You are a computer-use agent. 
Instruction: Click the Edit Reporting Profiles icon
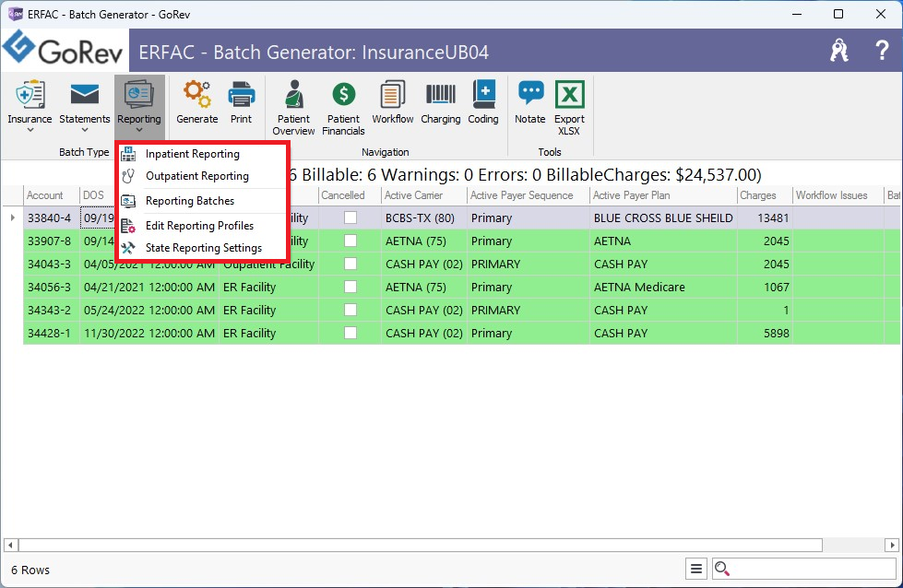(x=128, y=226)
